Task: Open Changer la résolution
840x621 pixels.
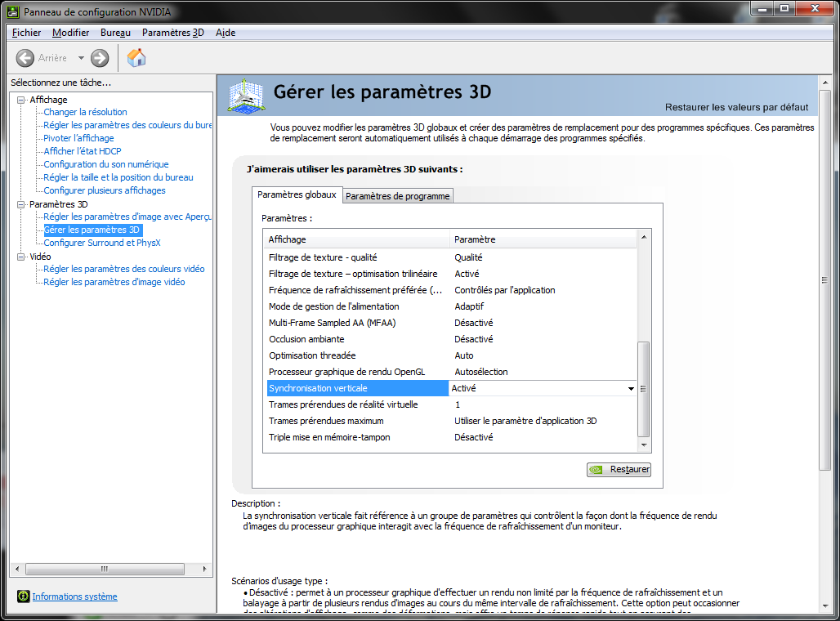Action: [85, 112]
